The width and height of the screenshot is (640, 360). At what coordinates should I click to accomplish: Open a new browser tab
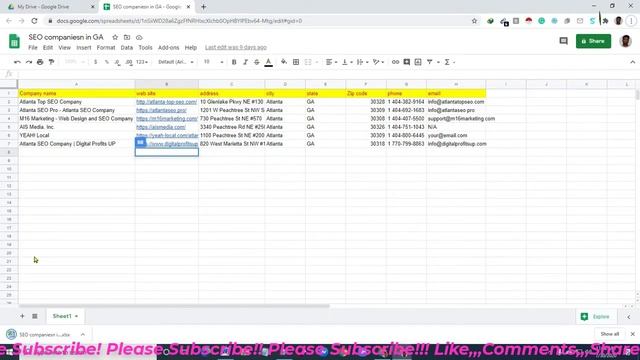(204, 7)
